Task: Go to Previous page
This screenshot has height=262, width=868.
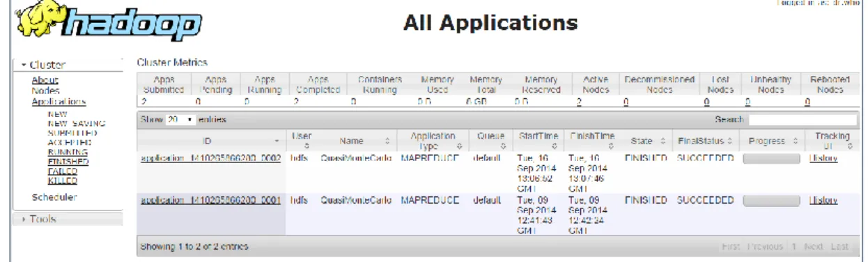Action: point(765,247)
